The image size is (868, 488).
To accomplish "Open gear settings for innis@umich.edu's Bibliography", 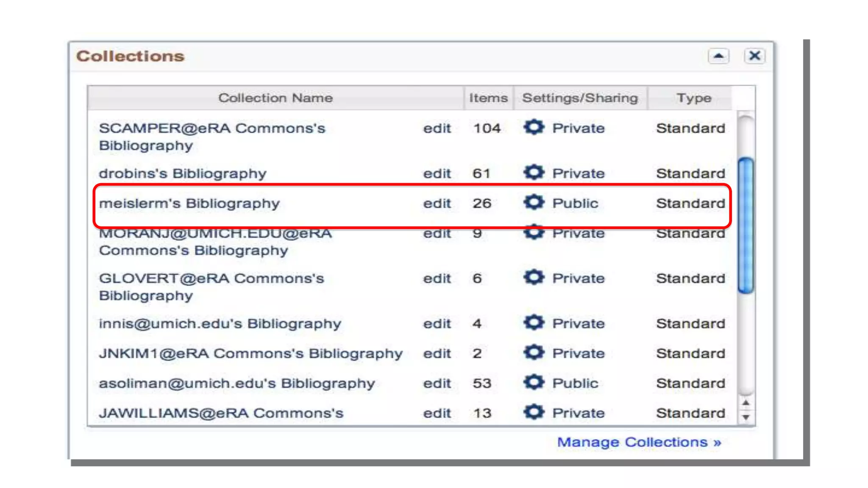I will point(534,323).
